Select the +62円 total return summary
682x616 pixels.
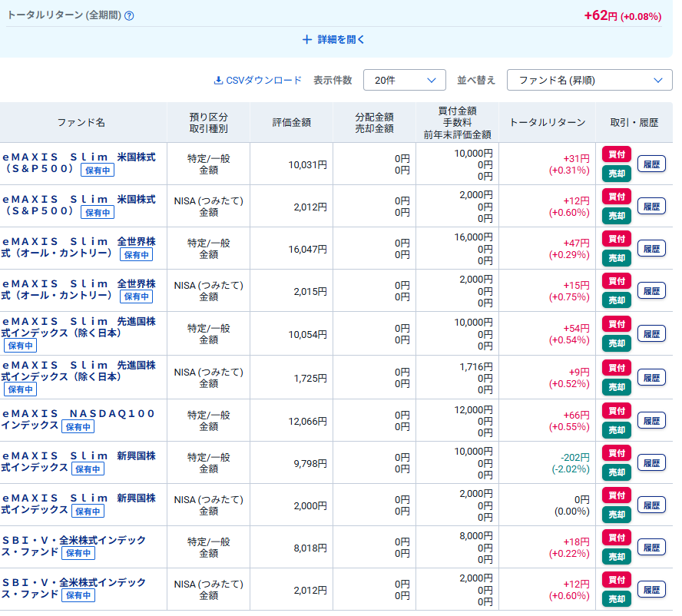coord(601,15)
